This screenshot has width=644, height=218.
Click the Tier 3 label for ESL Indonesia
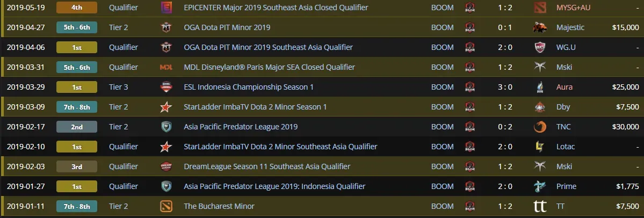coord(119,87)
